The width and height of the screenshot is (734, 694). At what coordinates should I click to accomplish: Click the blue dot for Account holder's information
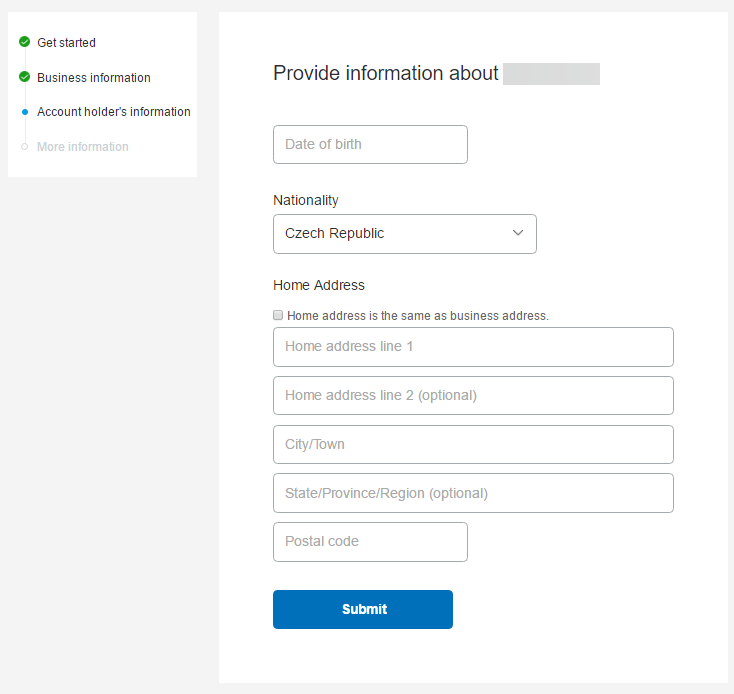point(24,112)
